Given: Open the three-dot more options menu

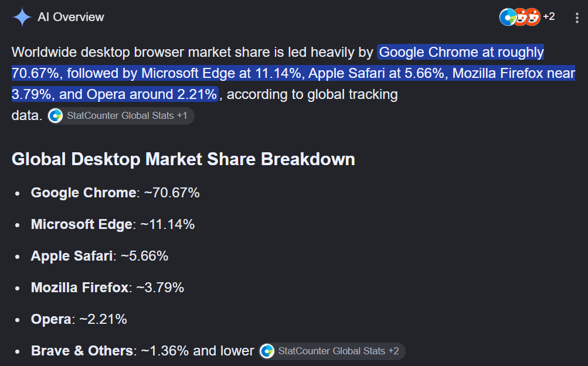Looking at the screenshot, I should (577, 18).
